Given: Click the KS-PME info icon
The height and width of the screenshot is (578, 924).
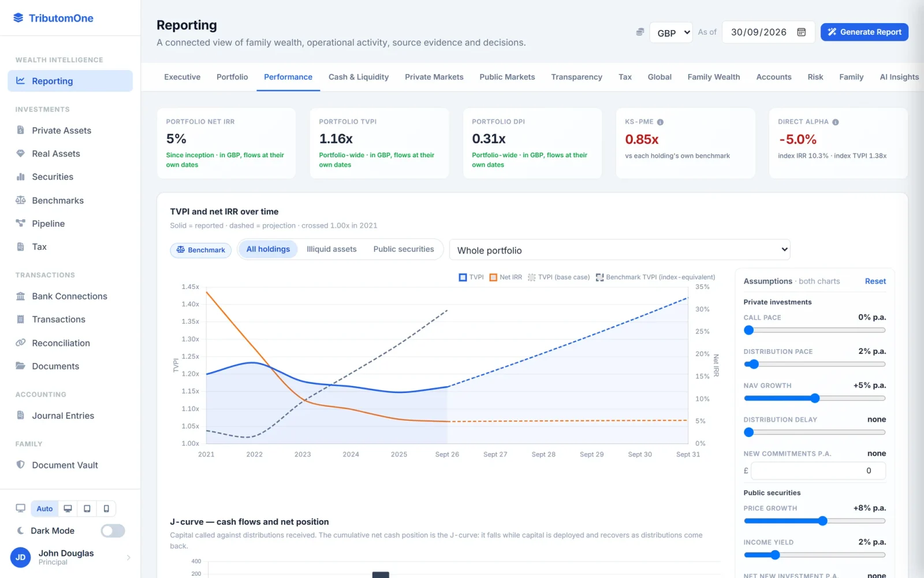Looking at the screenshot, I should pos(660,122).
